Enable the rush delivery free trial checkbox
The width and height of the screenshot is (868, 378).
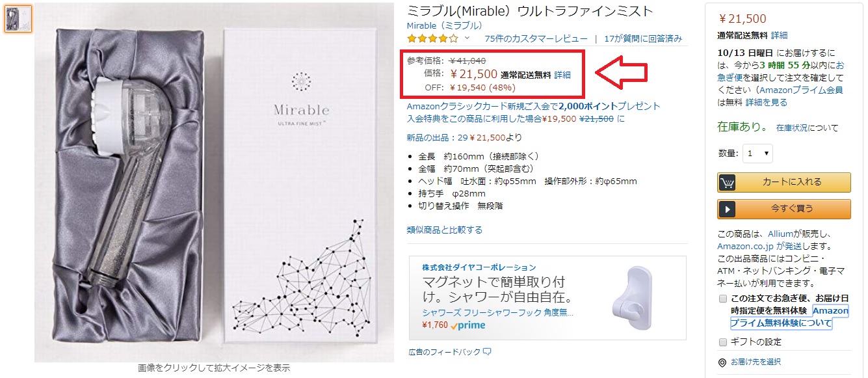pos(723,299)
